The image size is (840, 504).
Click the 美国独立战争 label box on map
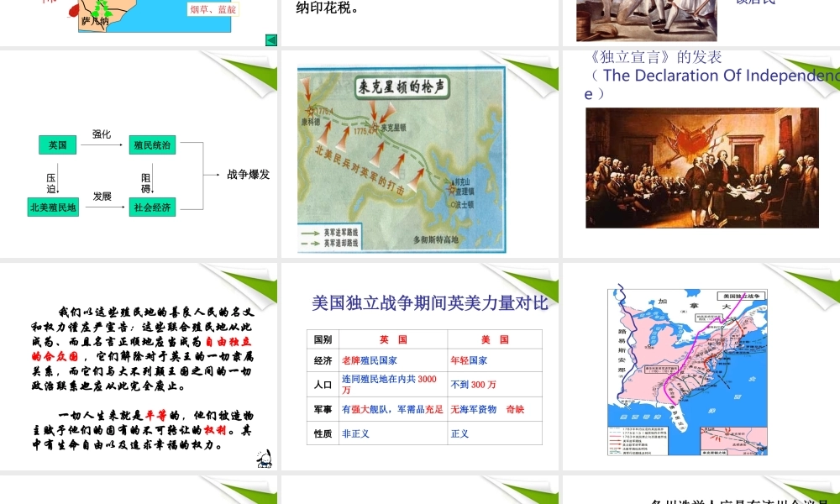[x=742, y=297]
